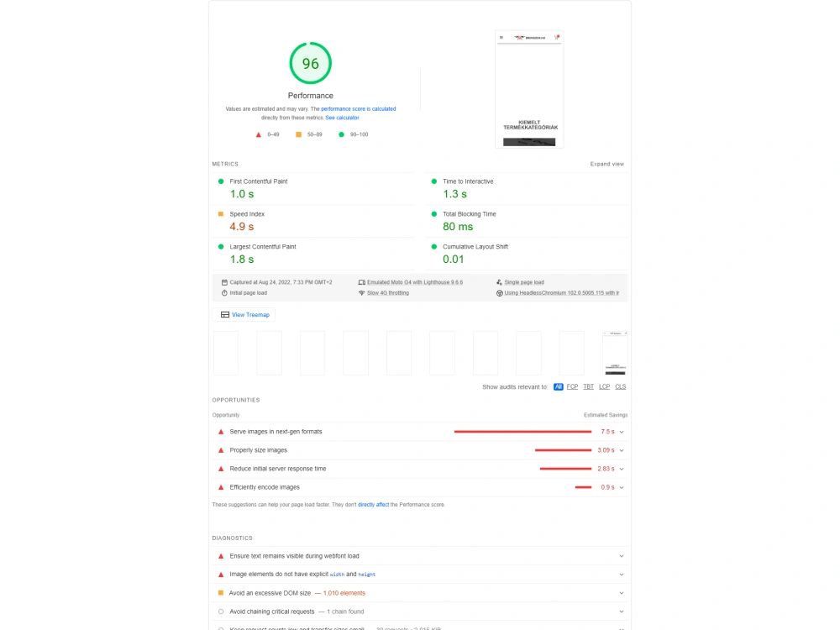The height and width of the screenshot is (630, 840).
Task: Open the View Treemap button
Action: 244,314
